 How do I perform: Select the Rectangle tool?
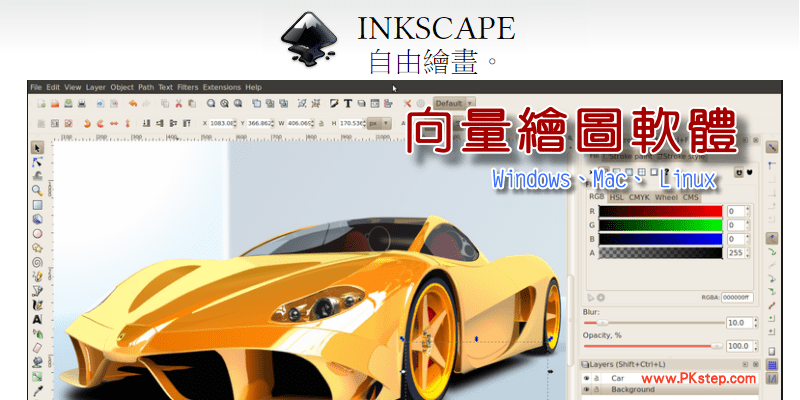[37, 205]
